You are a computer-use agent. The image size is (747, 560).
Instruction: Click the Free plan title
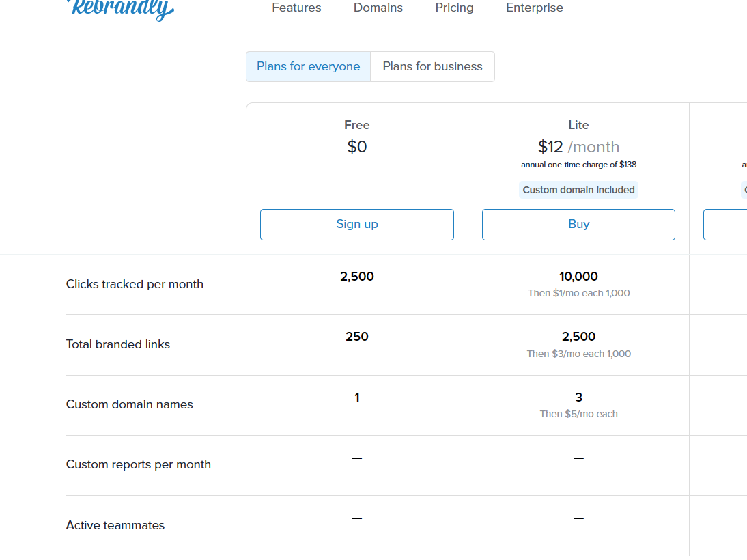357,125
